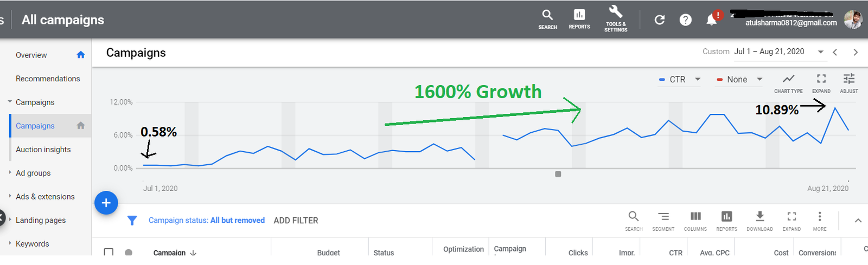Click the refresh icon in header
The height and width of the screenshot is (265, 868).
point(659,20)
